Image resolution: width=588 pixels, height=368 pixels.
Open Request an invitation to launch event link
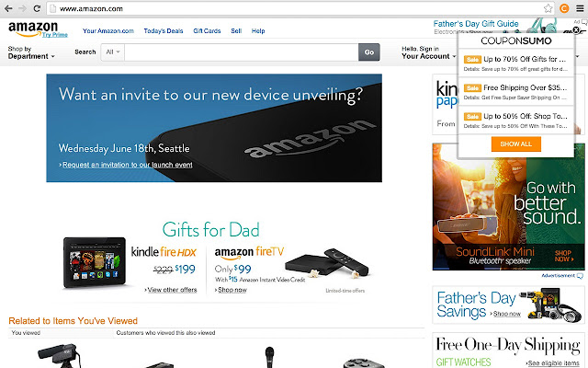point(128,165)
